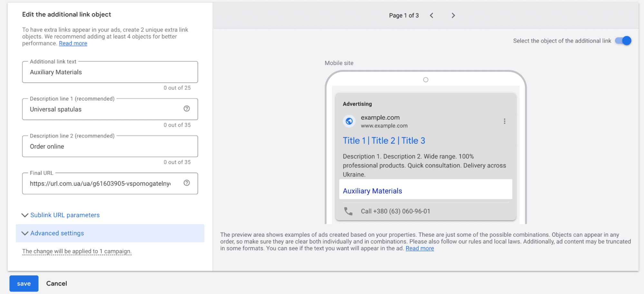This screenshot has height=294, width=644.
Task: Open Read more link in preview disclaimer
Action: coord(419,248)
